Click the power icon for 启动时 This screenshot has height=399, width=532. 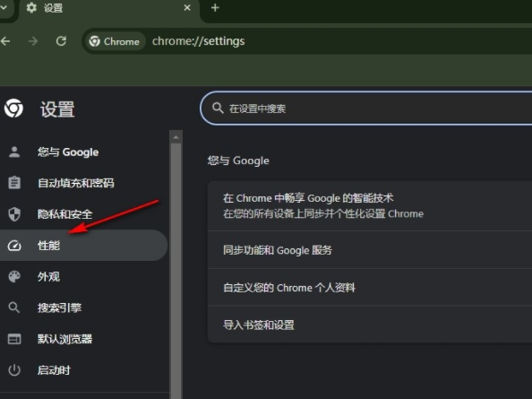[14, 370]
